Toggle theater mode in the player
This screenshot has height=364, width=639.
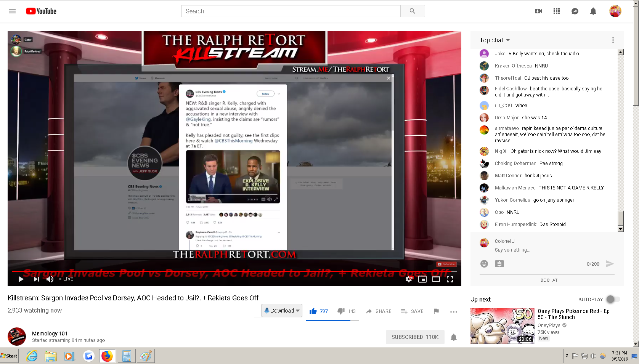(x=436, y=279)
